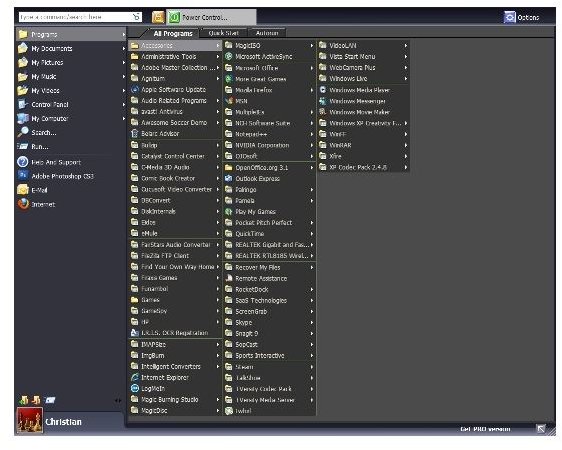Open the OpenOffice.org 3.1 folder
This screenshot has width=562, height=450.
click(269, 167)
